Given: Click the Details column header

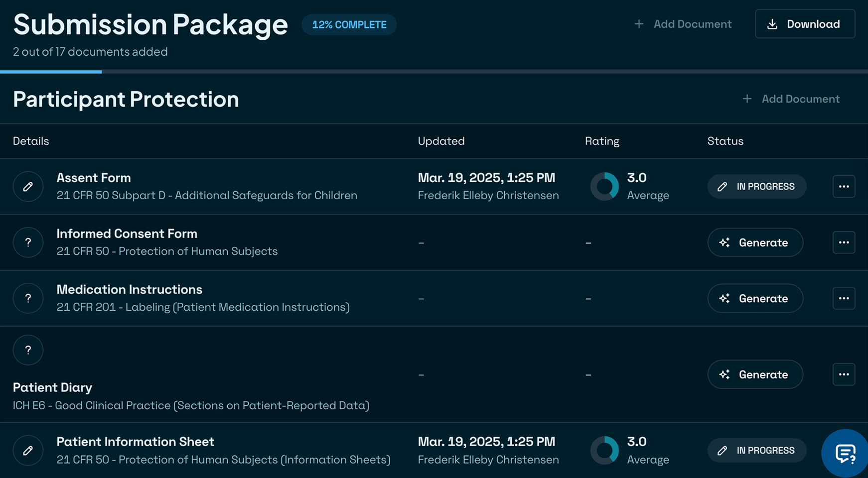Looking at the screenshot, I should click(31, 141).
